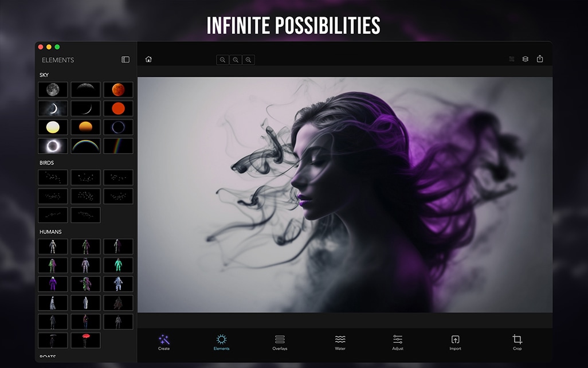
Task: Open the Import tab
Action: [x=455, y=342]
